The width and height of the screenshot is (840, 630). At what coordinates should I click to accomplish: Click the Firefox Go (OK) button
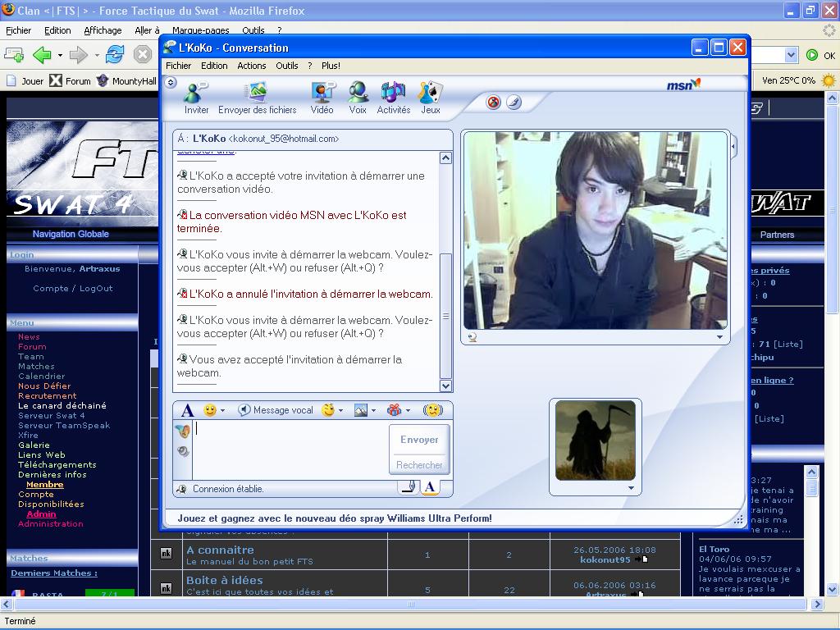tap(820, 55)
